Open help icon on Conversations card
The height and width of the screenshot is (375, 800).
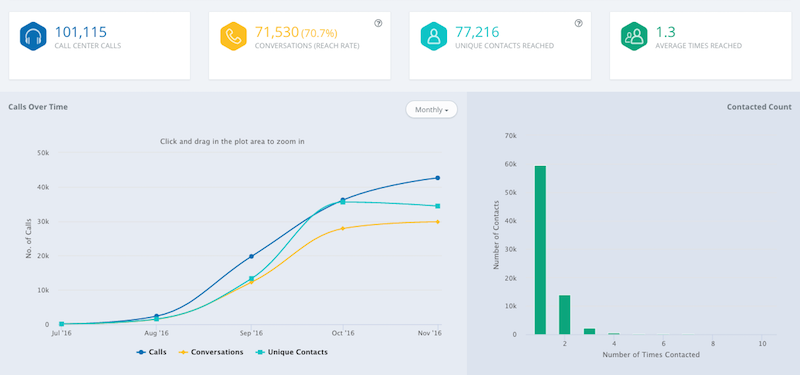[x=378, y=23]
